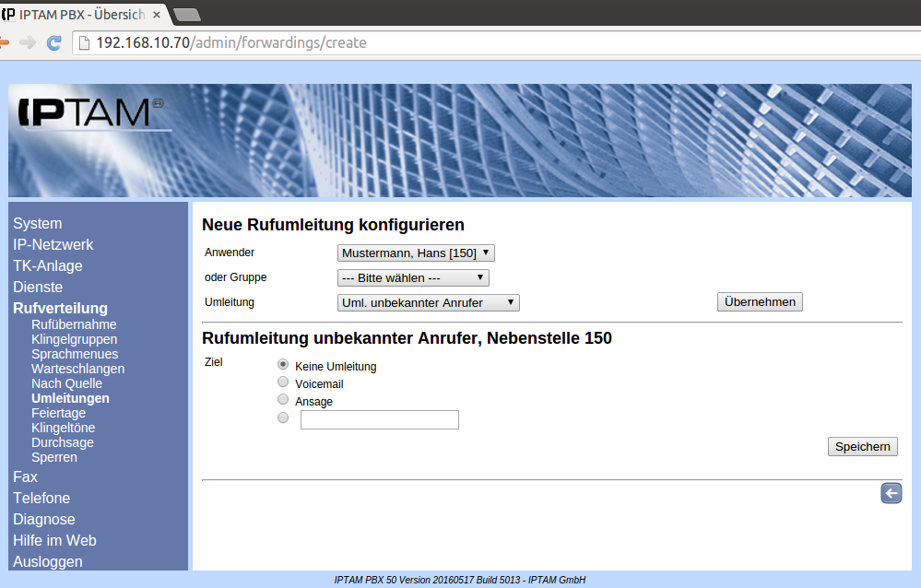
Task: Expand the 'oder Gruppe' dropdown
Action: click(413, 277)
